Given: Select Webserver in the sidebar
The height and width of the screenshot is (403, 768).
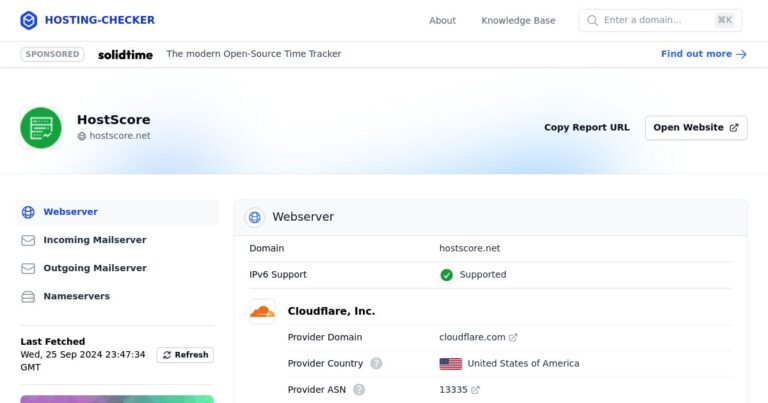Looking at the screenshot, I should click(x=118, y=212).
